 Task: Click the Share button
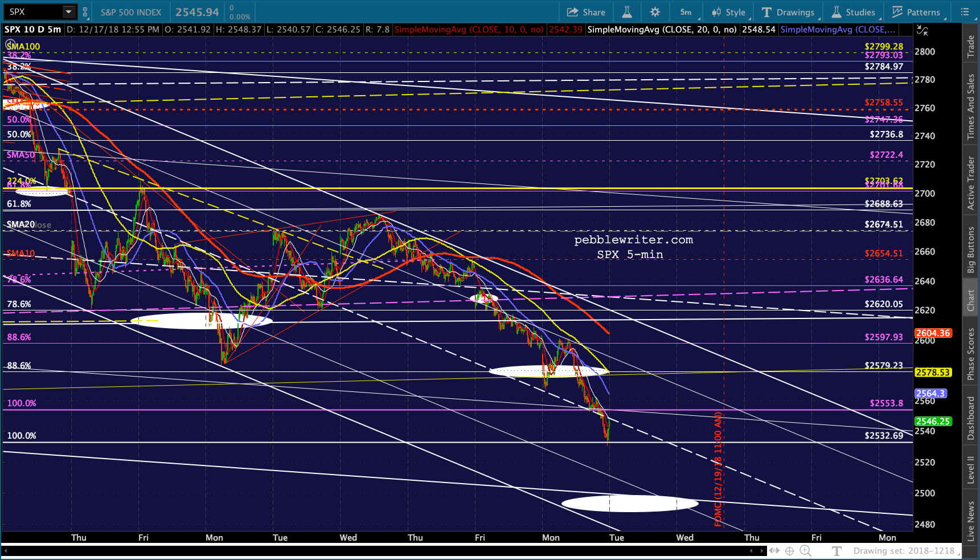tap(586, 12)
